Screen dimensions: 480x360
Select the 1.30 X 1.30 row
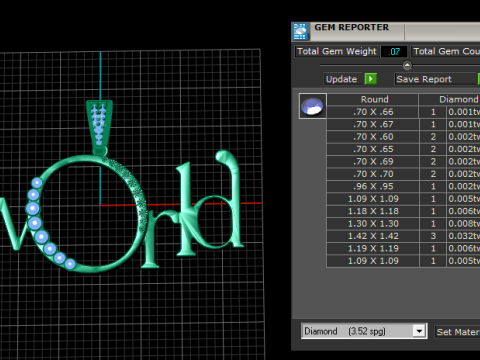(x=403, y=223)
